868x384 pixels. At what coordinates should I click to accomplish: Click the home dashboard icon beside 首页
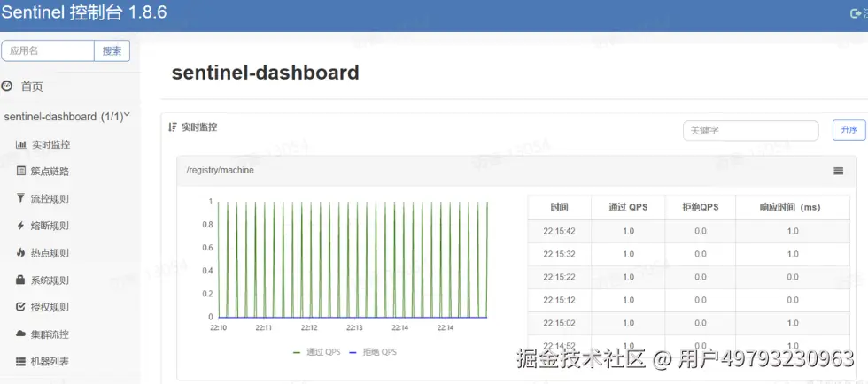click(7, 87)
